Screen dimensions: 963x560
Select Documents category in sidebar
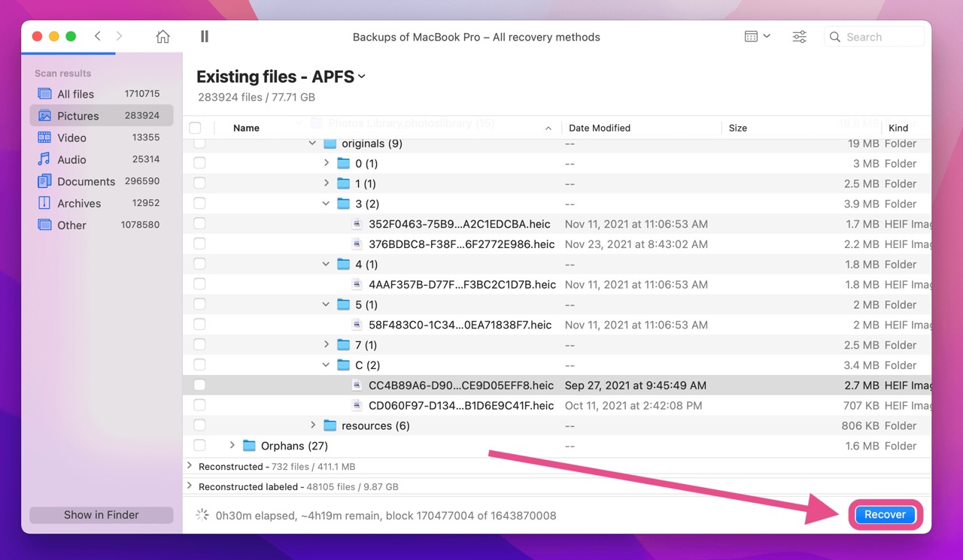pos(101,181)
